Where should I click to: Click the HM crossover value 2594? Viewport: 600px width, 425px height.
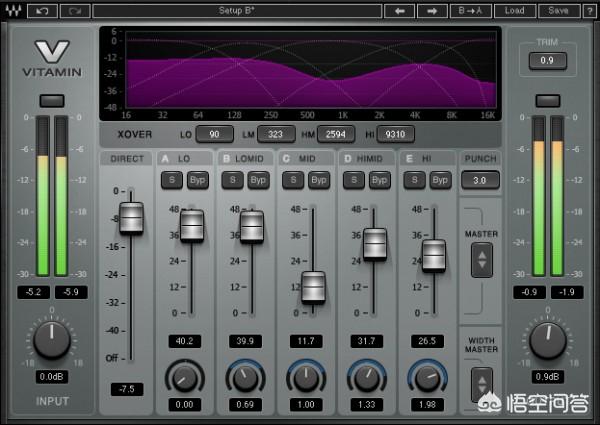336,134
